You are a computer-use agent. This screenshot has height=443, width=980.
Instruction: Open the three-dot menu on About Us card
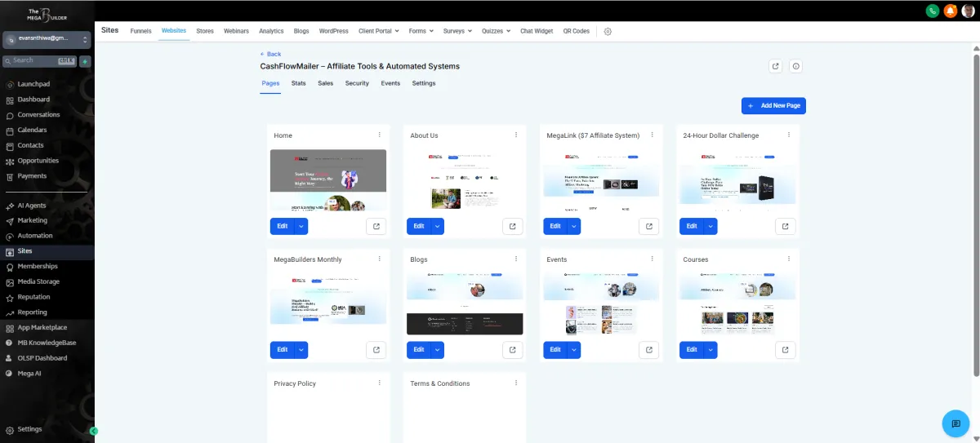coord(516,135)
